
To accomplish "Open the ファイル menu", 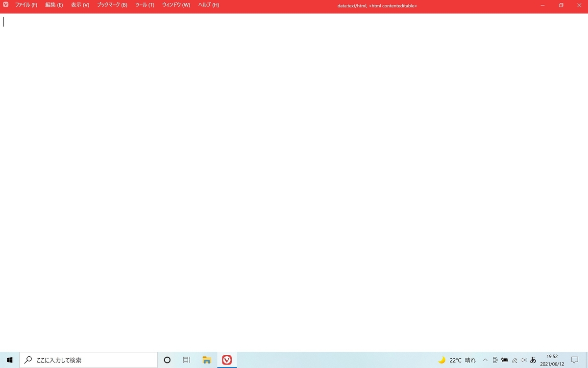I will pyautogui.click(x=26, y=5).
